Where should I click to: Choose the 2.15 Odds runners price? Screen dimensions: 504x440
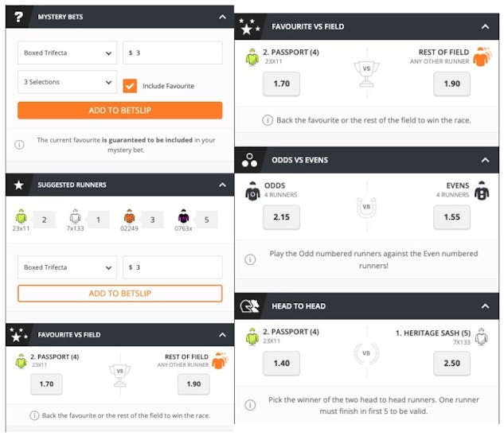282,217
